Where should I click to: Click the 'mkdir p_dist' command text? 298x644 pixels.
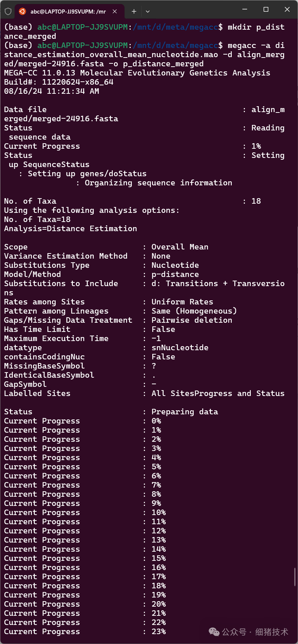[256, 27]
